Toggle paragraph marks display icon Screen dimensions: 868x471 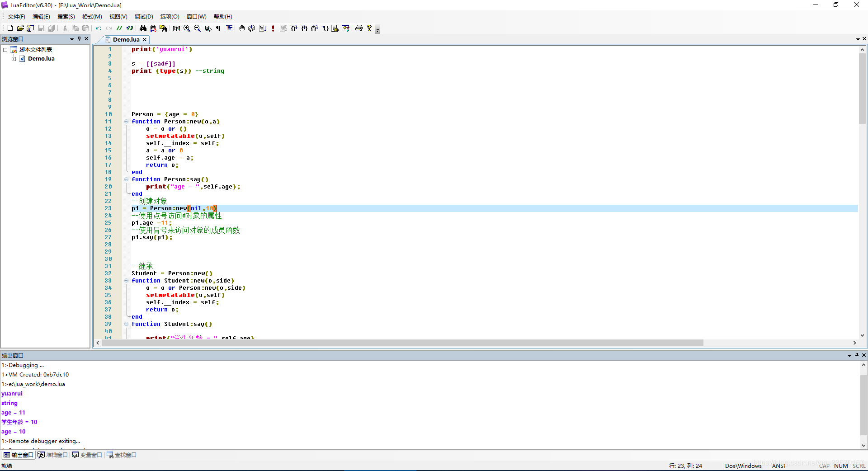(x=218, y=28)
